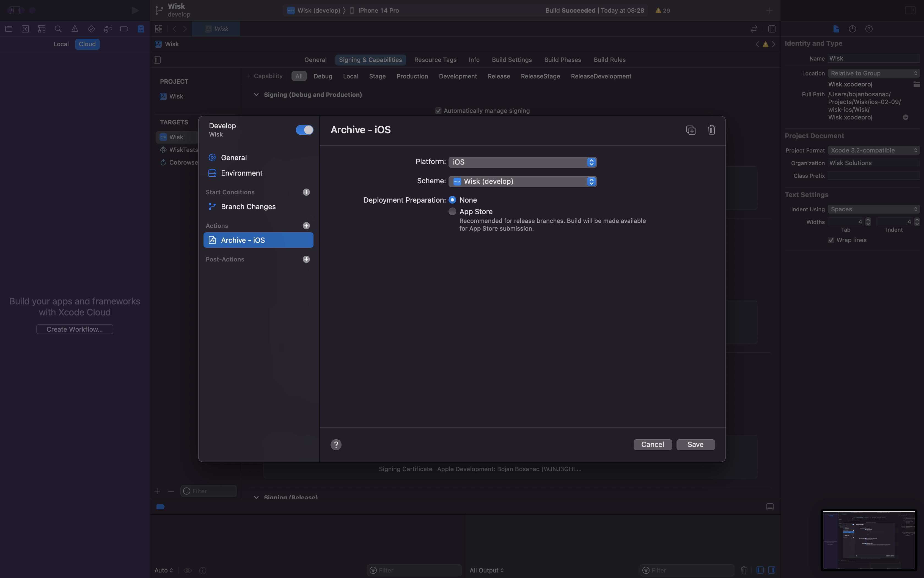The width and height of the screenshot is (924, 578).
Task: Save the workflow
Action: (x=695, y=445)
